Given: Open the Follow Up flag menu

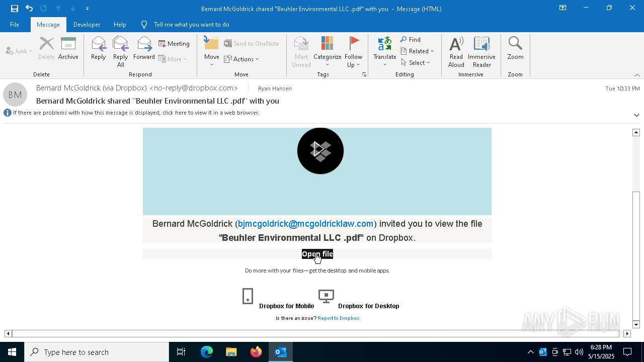Looking at the screenshot, I should click(354, 52).
